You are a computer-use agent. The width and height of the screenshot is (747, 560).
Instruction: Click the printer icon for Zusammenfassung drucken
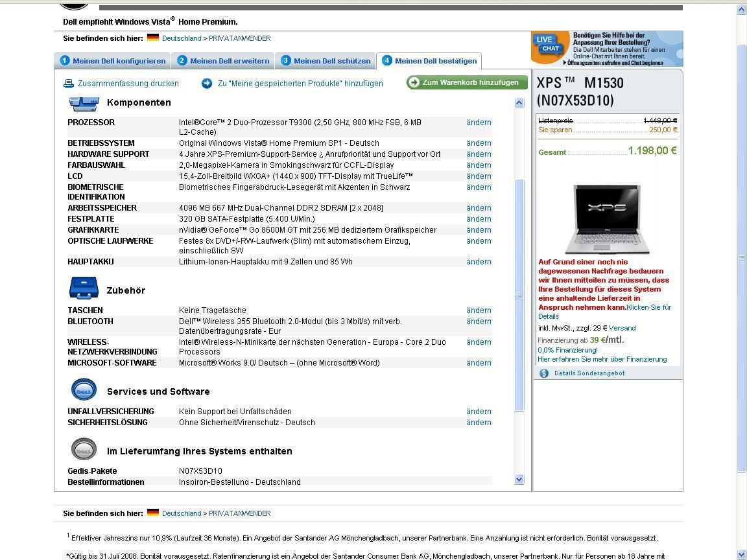pyautogui.click(x=69, y=84)
